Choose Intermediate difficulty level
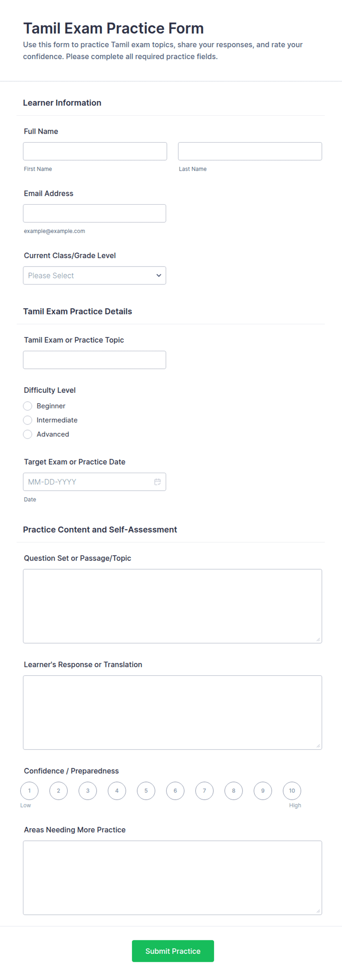342x980 pixels. pyautogui.click(x=28, y=420)
